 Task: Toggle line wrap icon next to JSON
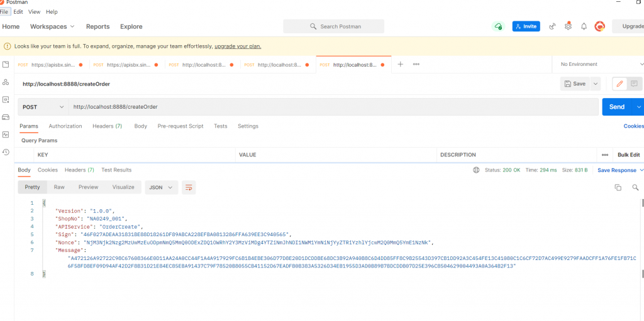(189, 187)
